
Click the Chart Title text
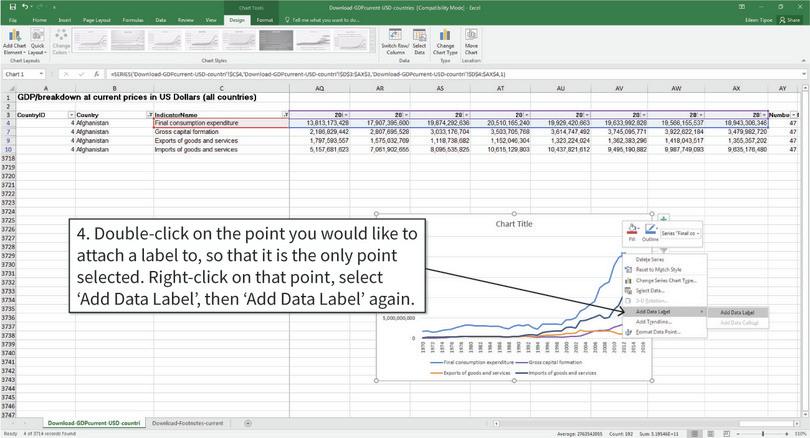pos(513,224)
